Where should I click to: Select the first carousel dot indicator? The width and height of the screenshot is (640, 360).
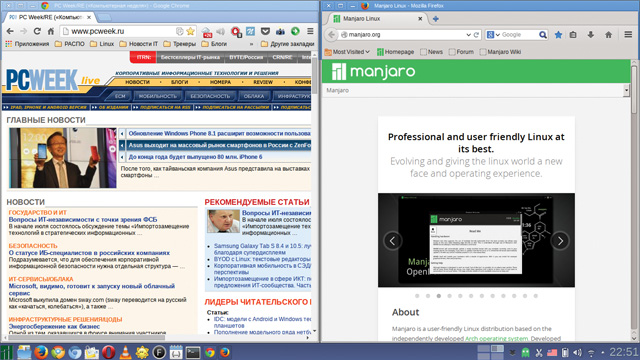[x=417, y=296]
